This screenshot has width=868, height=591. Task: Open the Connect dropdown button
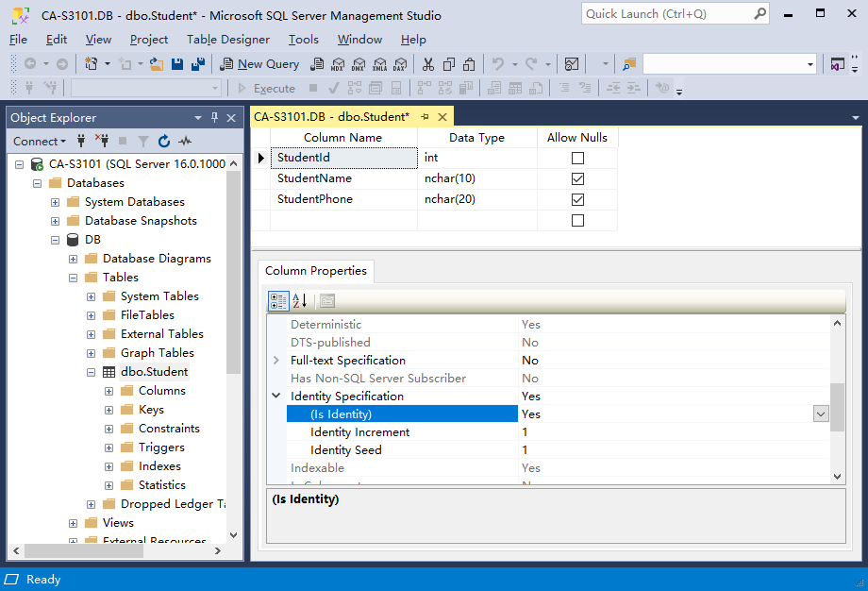(x=39, y=142)
